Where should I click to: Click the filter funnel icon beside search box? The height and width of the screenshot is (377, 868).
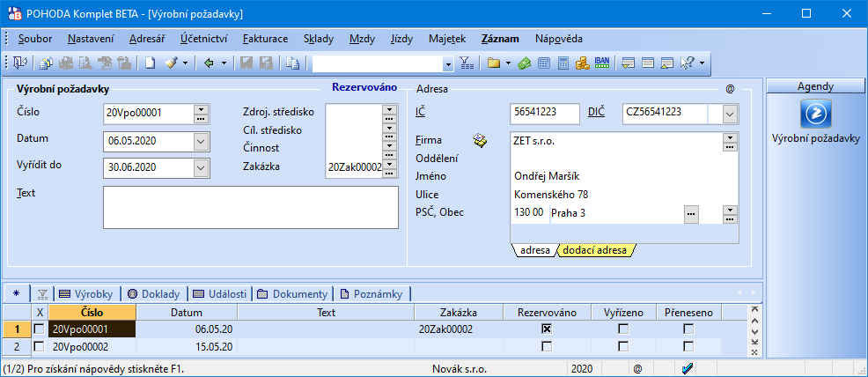click(467, 63)
